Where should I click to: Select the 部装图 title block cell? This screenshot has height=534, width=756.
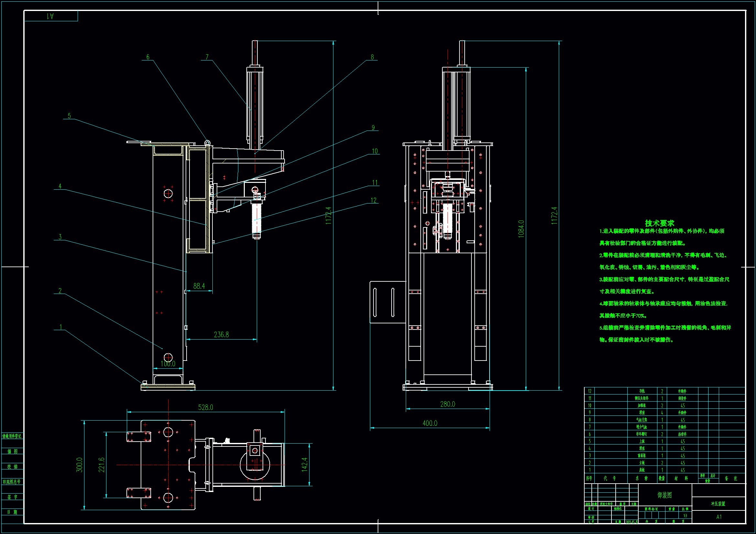coord(664,495)
